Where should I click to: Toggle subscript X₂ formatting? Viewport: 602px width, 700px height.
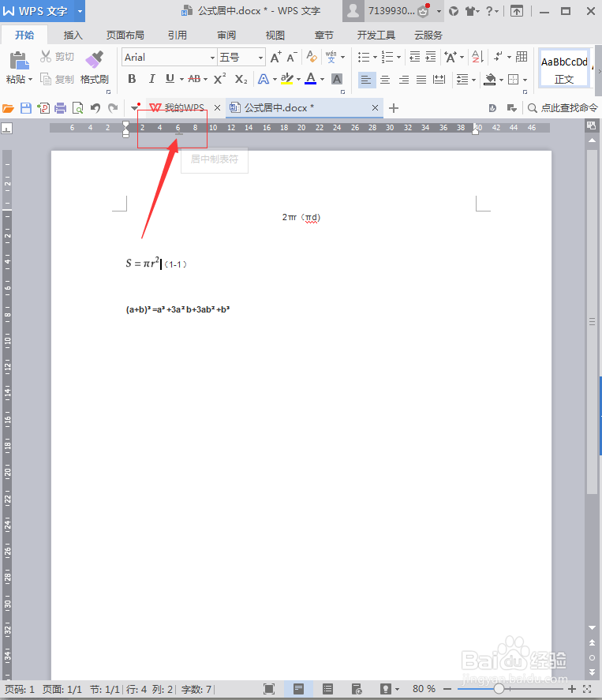pos(241,79)
